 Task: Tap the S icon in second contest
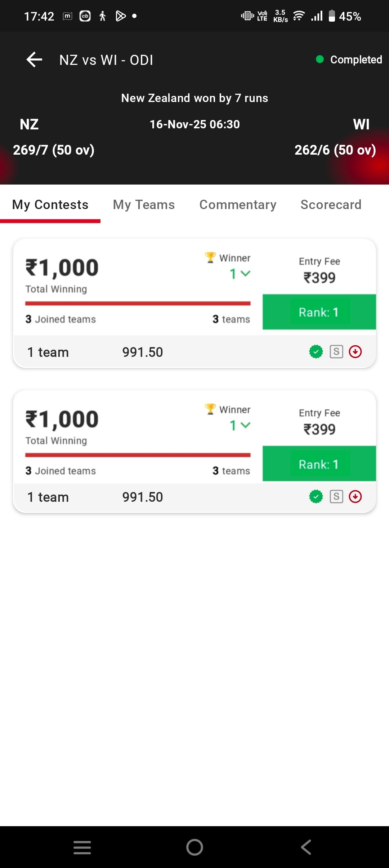(x=336, y=496)
